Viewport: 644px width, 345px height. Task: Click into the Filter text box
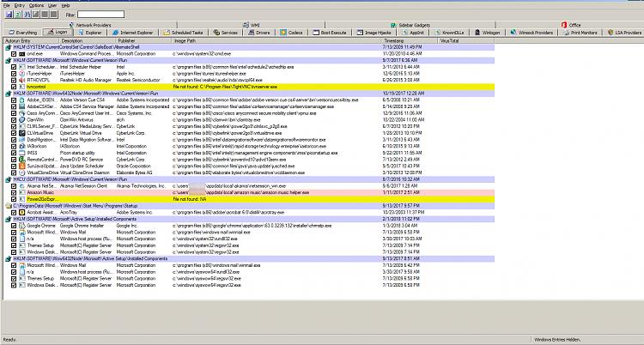click(x=100, y=15)
